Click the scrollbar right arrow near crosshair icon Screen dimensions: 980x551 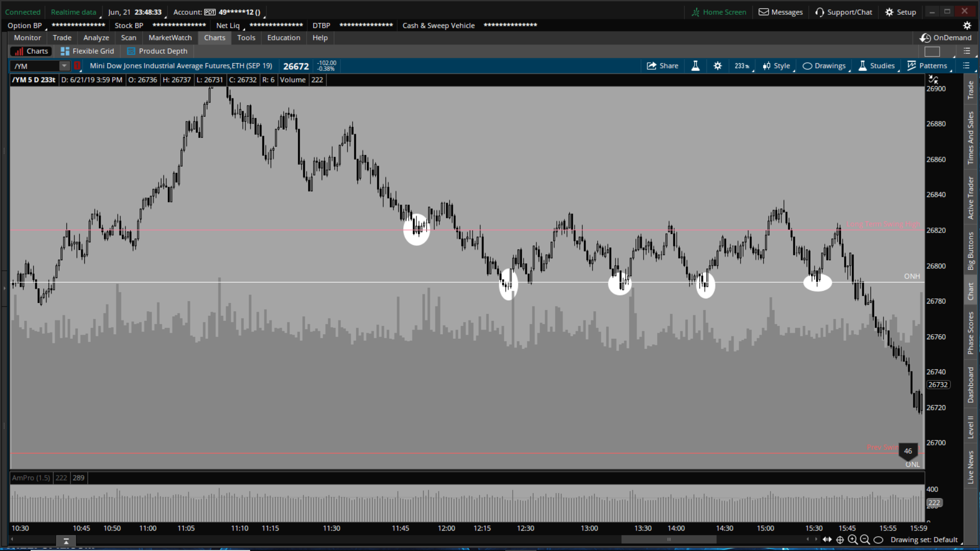[x=816, y=540]
